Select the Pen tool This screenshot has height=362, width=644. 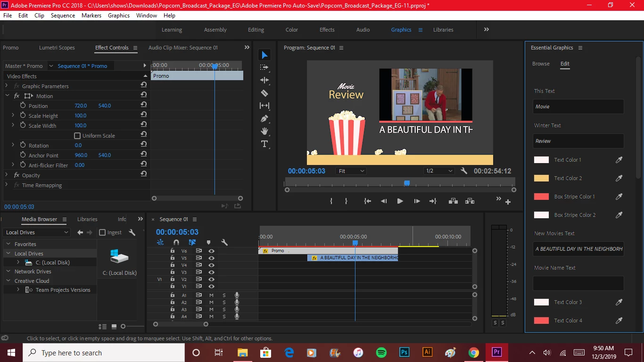coord(264,118)
